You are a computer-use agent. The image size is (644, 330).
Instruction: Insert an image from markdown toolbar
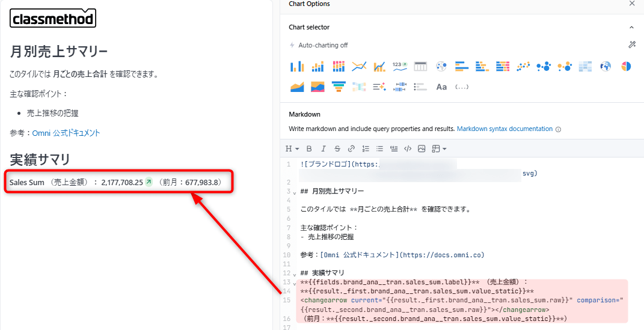[x=422, y=148]
